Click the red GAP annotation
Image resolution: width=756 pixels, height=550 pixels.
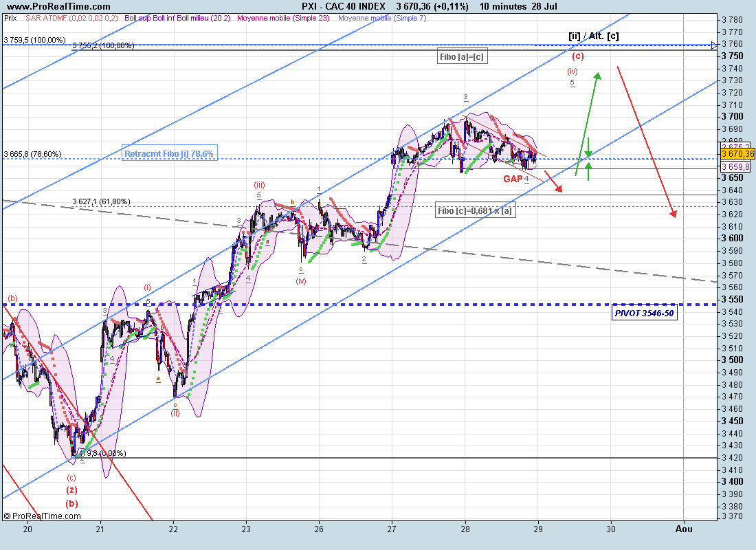pyautogui.click(x=513, y=179)
